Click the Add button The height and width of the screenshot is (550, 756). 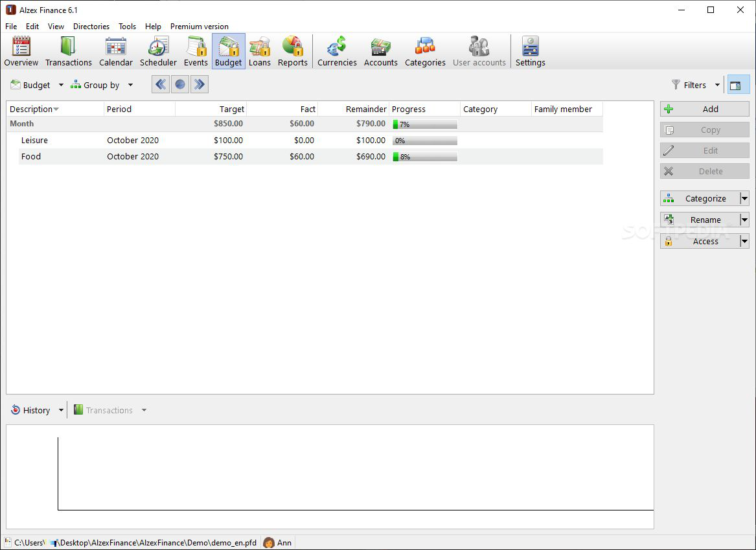tap(704, 109)
